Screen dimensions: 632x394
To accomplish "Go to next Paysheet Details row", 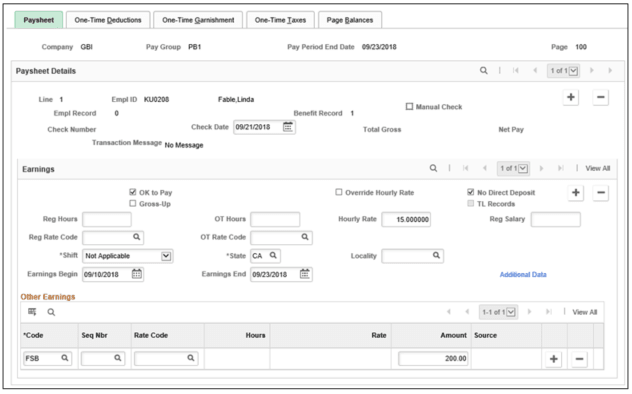I will pyautogui.click(x=592, y=71).
